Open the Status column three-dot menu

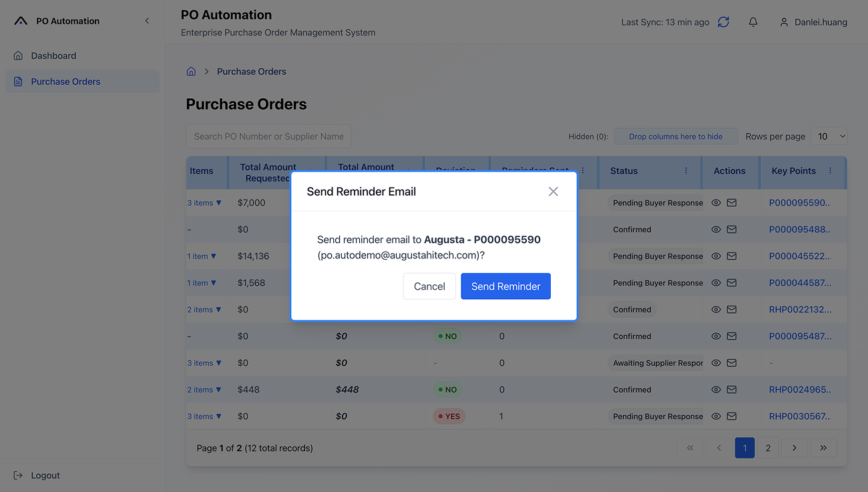(x=686, y=171)
